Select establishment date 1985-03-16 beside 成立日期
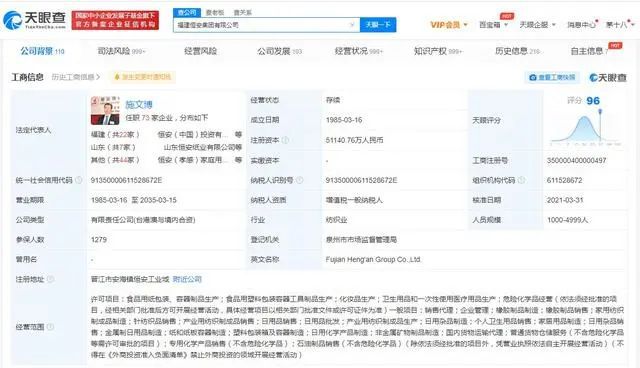The height and width of the screenshot is (368, 640). click(x=344, y=120)
